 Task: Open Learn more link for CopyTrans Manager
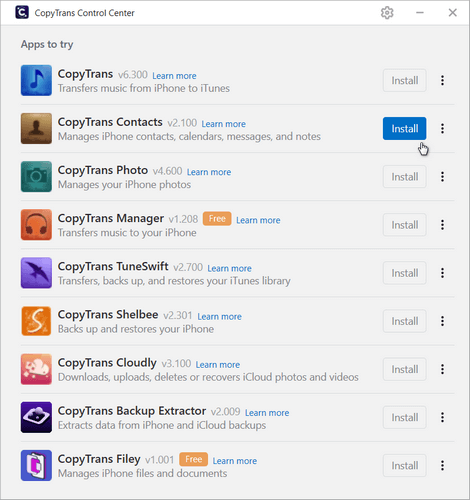[x=258, y=220]
